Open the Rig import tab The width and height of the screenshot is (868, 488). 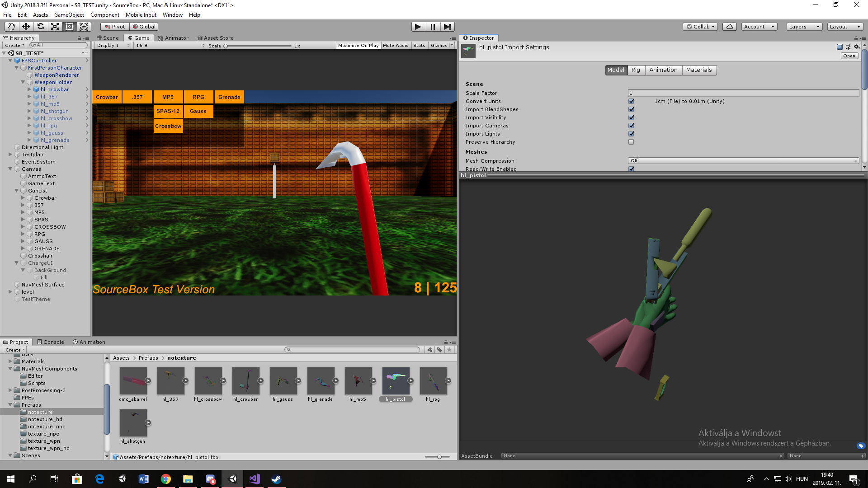tap(636, 70)
